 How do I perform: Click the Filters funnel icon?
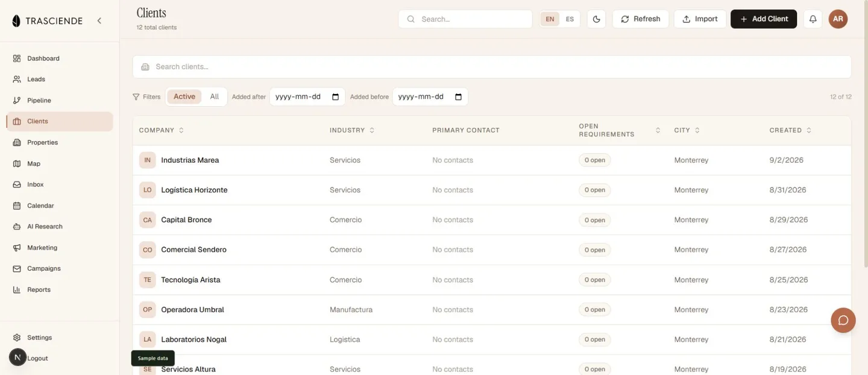(136, 96)
